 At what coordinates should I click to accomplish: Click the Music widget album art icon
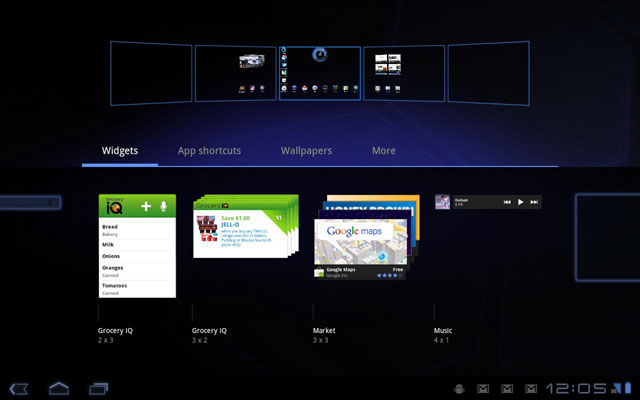442,202
